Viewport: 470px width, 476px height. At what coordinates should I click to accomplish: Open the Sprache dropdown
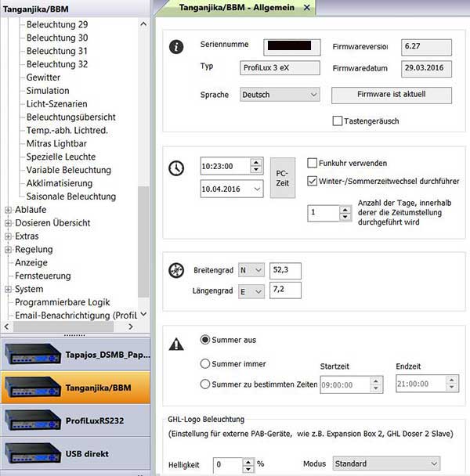[x=280, y=95]
